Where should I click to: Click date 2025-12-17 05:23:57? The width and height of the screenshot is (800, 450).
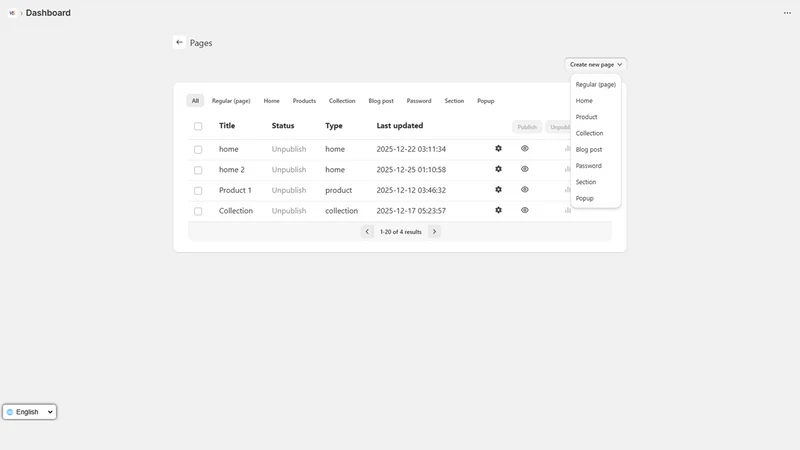[x=411, y=211]
